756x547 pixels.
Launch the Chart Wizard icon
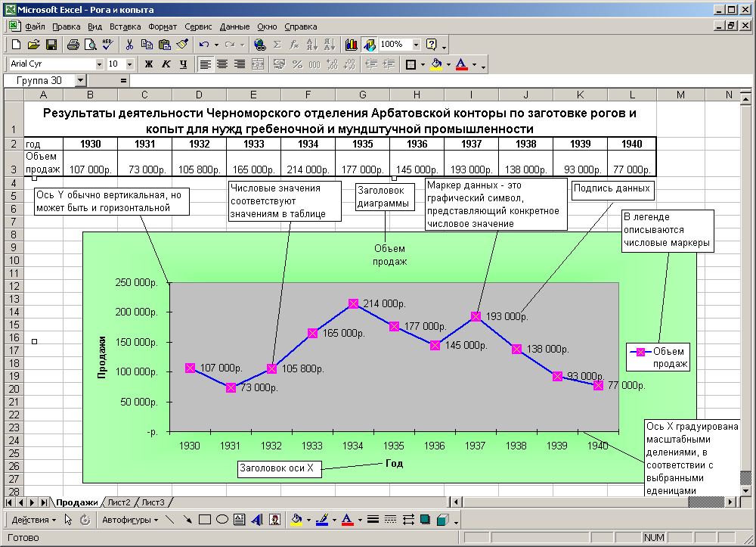click(x=352, y=45)
